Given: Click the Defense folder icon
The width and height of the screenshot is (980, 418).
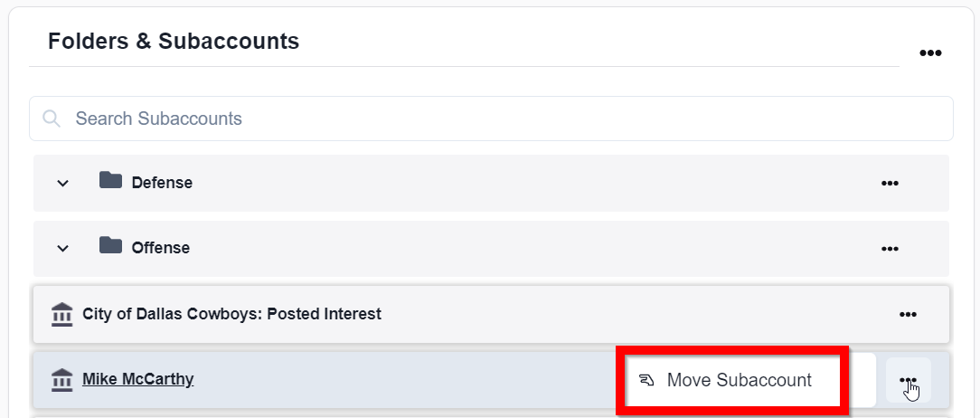Looking at the screenshot, I should pyautogui.click(x=110, y=181).
